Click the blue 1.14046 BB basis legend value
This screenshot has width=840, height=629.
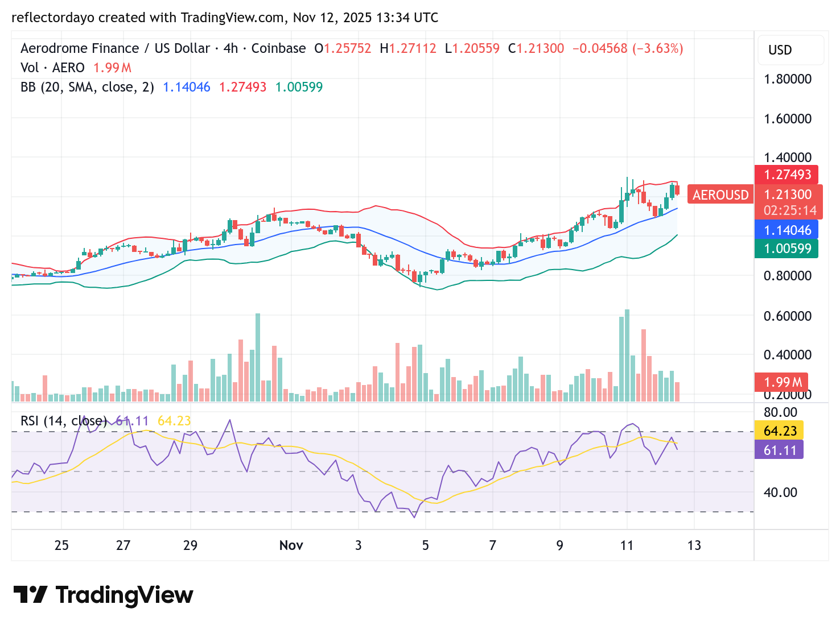[187, 87]
